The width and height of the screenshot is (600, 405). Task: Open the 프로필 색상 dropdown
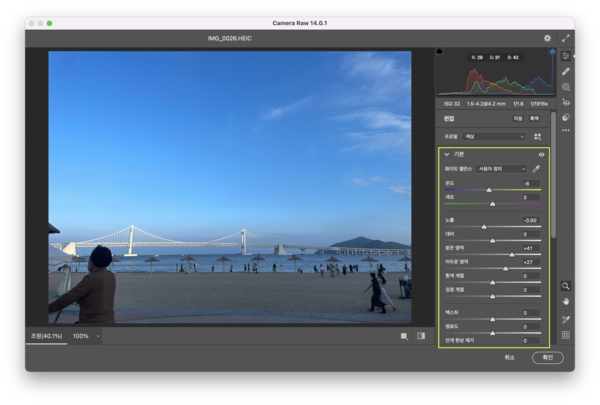coord(494,137)
